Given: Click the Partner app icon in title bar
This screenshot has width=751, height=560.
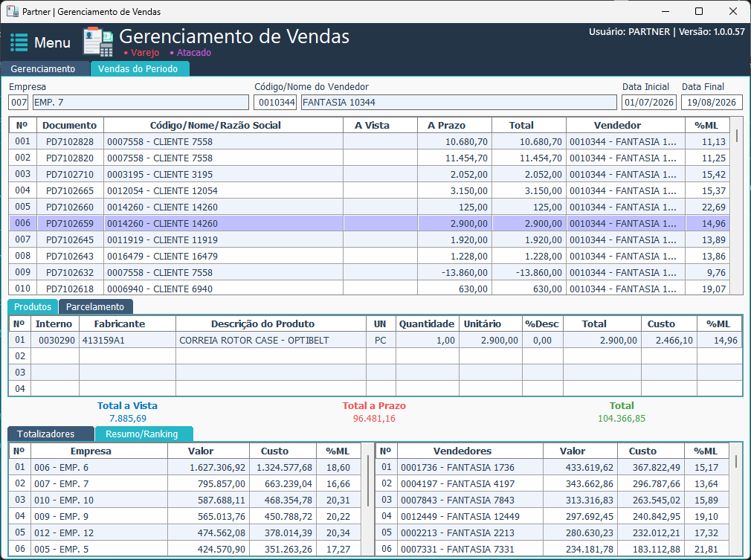Looking at the screenshot, I should 13,11.
